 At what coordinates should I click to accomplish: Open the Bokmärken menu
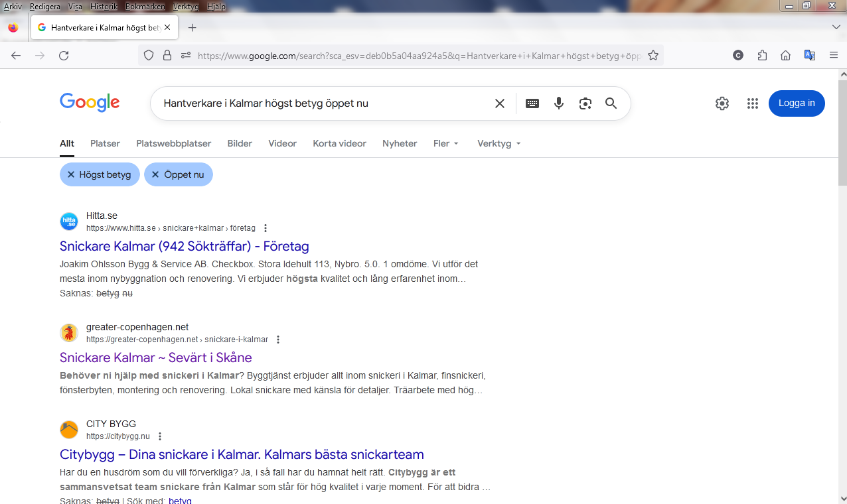pyautogui.click(x=144, y=7)
